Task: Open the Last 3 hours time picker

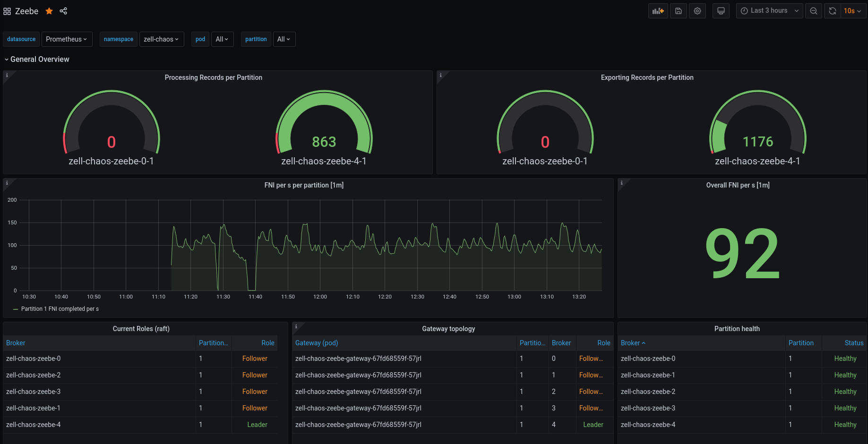Action: coord(769,11)
